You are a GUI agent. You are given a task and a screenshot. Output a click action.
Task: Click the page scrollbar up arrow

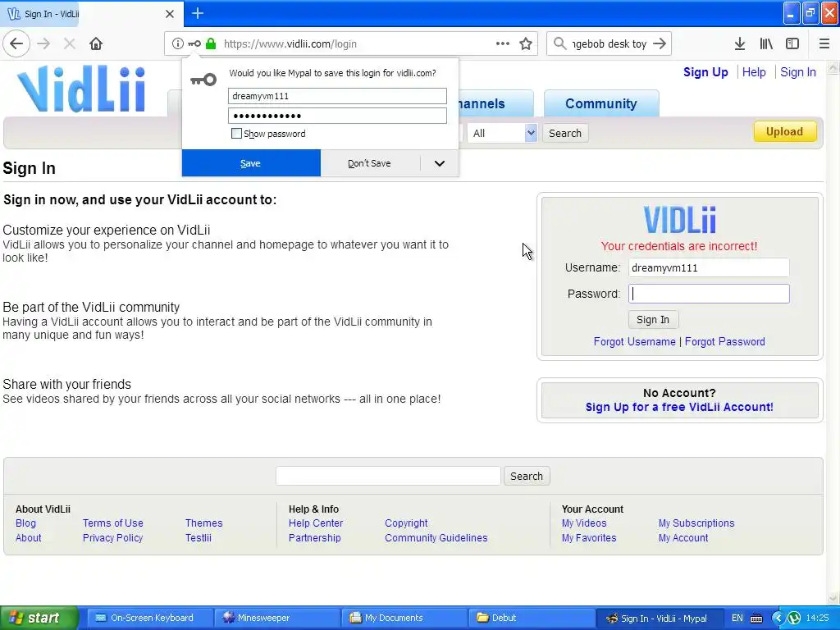pos(833,68)
